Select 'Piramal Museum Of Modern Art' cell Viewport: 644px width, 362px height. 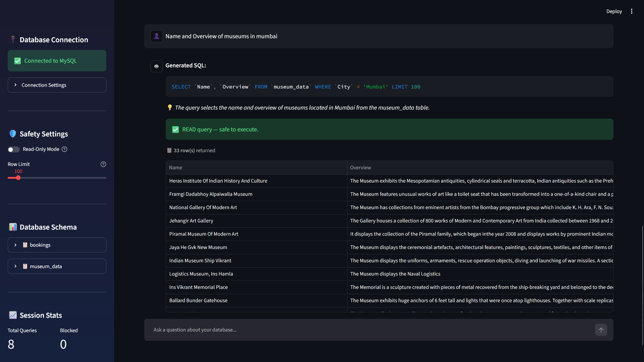256,234
